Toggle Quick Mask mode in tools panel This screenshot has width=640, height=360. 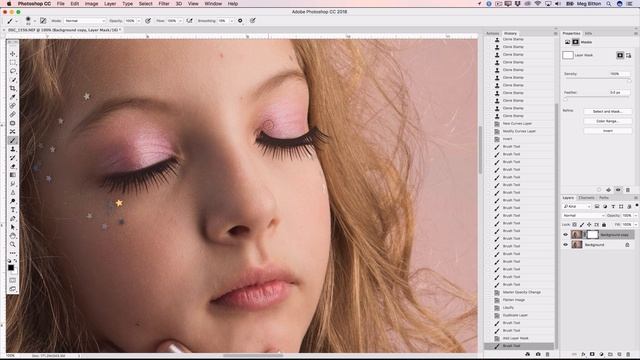13,280
